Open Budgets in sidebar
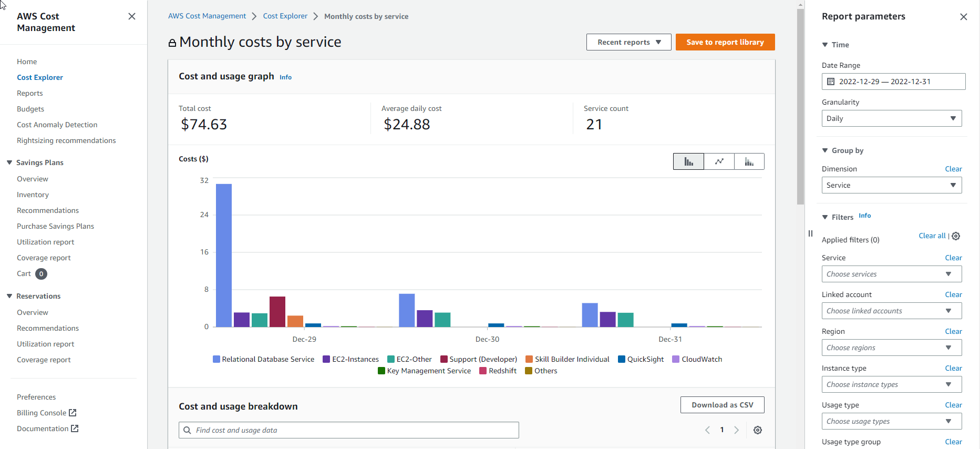 click(x=30, y=109)
